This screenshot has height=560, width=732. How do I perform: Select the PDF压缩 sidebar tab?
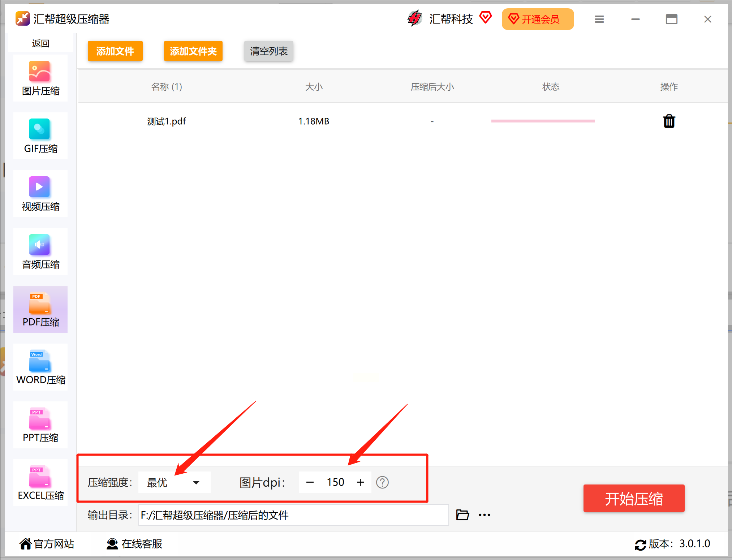(40, 310)
